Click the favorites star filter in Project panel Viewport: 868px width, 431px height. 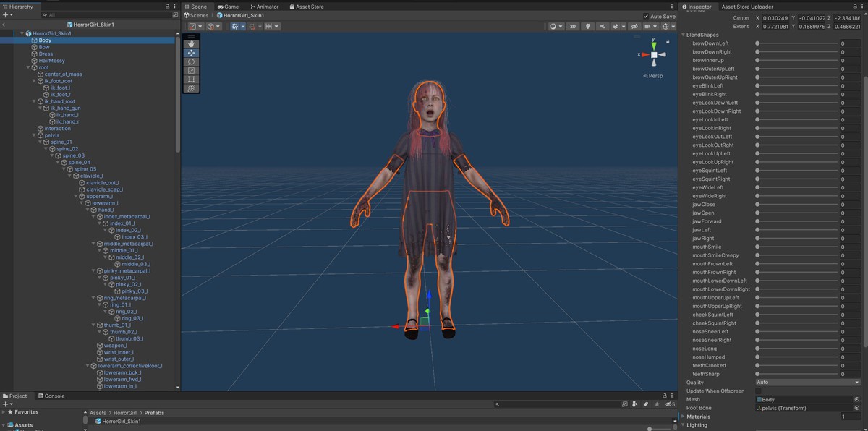(x=656, y=404)
